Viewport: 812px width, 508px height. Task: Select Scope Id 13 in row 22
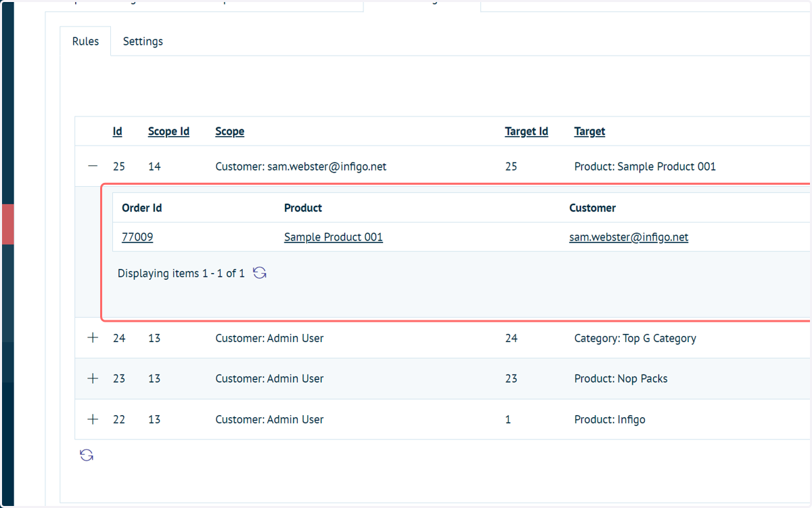click(154, 419)
